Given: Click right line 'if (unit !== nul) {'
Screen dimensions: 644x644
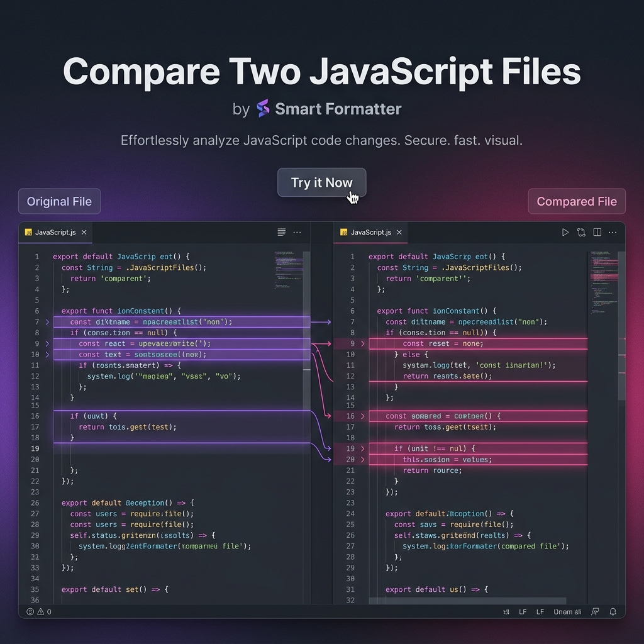Looking at the screenshot, I should pyautogui.click(x=478, y=448).
